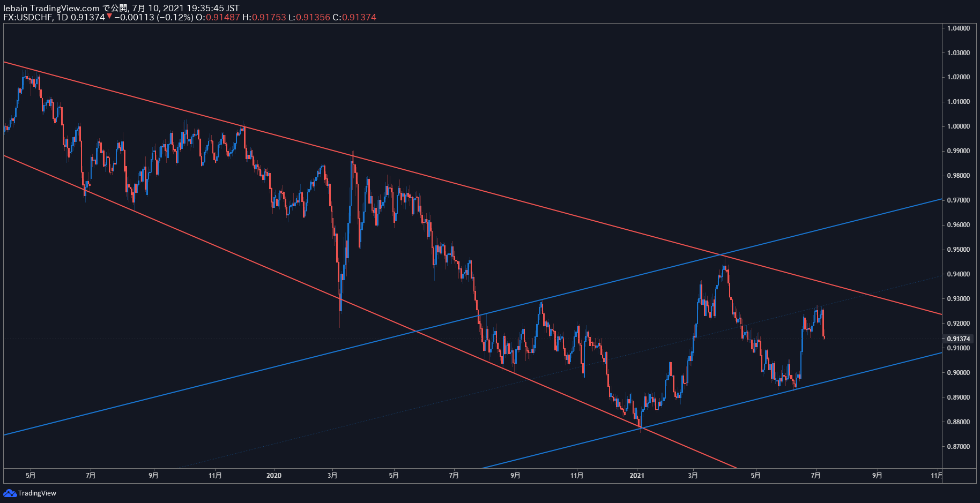Click the open value O:0.91487
The height and width of the screenshot is (503, 980).
pos(218,17)
